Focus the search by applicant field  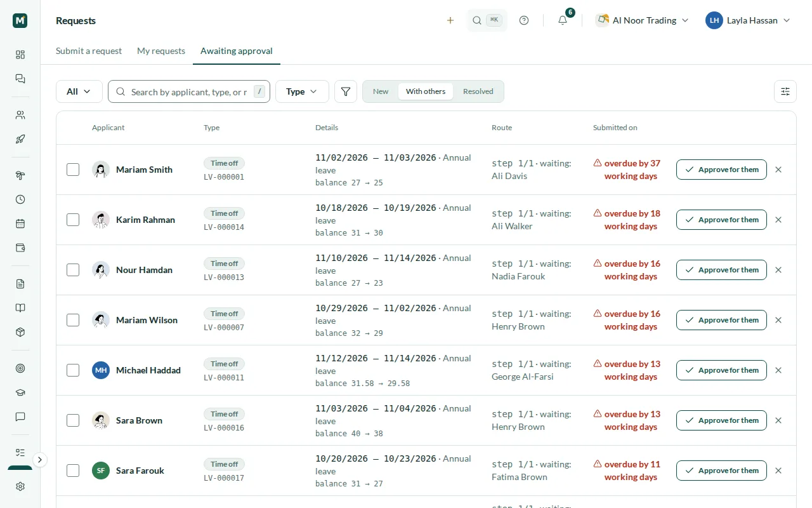click(x=189, y=91)
